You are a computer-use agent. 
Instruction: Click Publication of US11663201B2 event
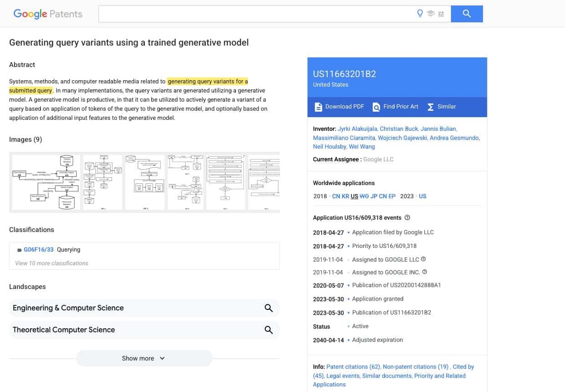[x=391, y=312]
